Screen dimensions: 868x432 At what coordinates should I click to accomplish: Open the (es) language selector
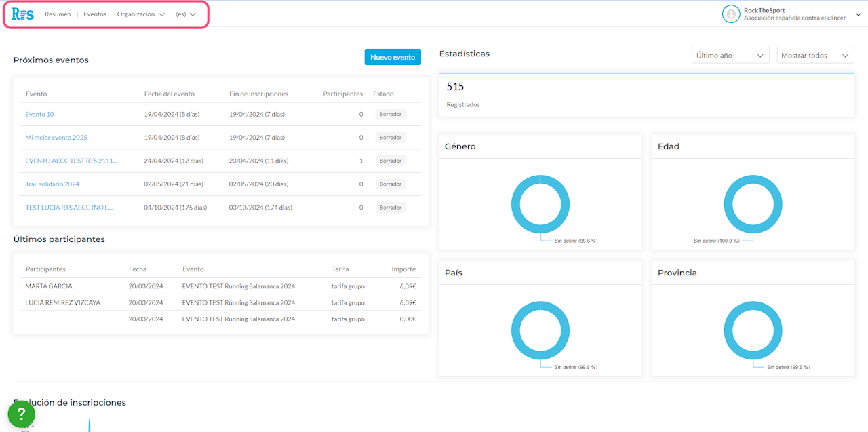click(x=185, y=14)
